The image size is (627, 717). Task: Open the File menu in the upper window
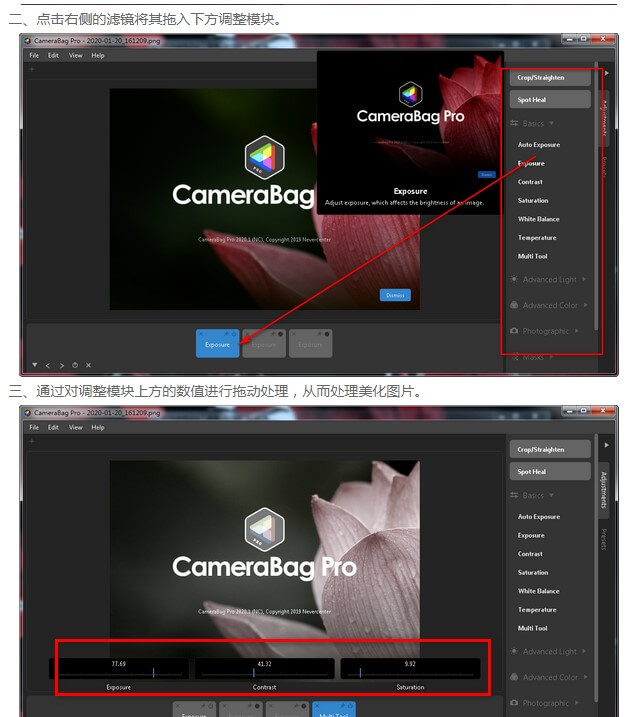tap(34, 55)
